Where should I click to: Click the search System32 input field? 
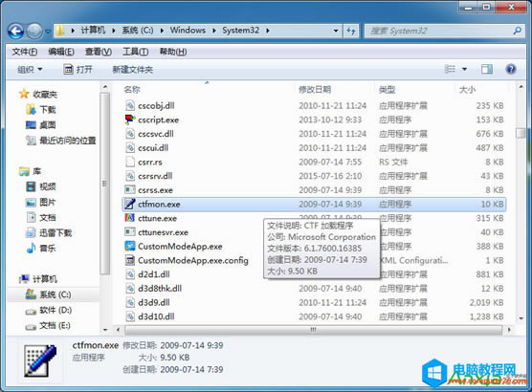[x=439, y=31]
